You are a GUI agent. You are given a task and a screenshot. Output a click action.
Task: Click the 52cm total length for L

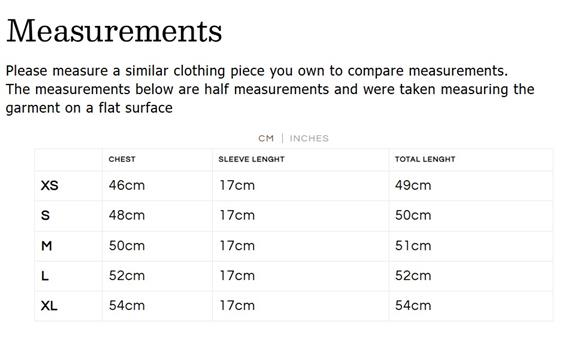(413, 276)
